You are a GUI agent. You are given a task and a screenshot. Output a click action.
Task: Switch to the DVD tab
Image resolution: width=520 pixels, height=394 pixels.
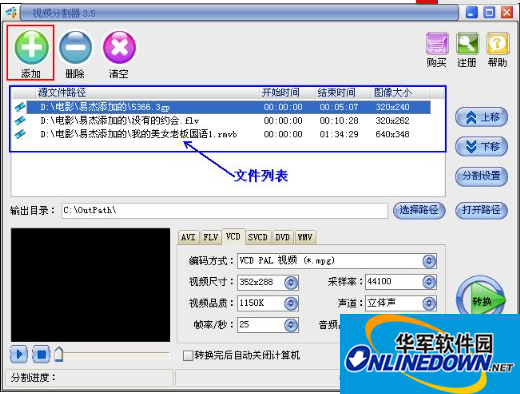click(x=282, y=237)
